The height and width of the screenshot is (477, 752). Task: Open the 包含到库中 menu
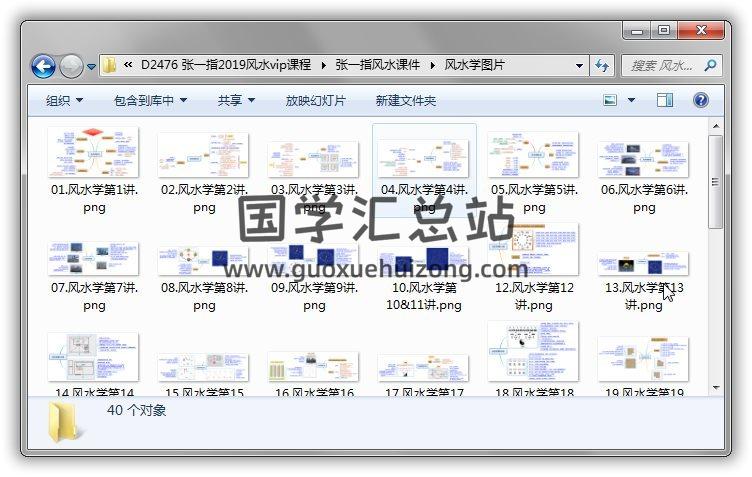click(x=150, y=100)
